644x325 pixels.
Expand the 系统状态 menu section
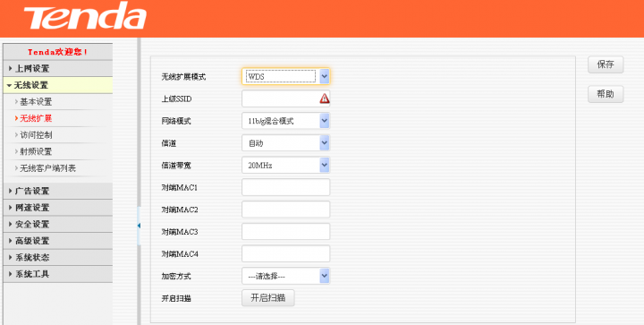[x=57, y=258]
